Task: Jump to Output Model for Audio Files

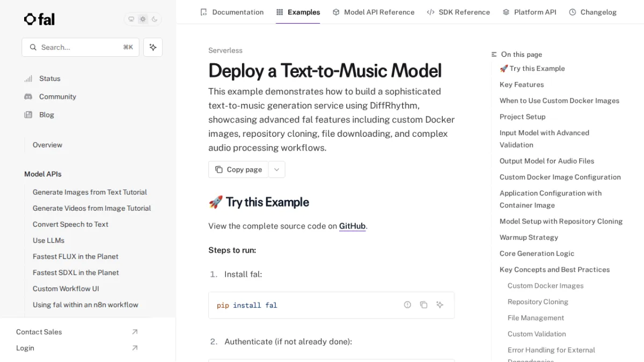Action: [x=547, y=160]
